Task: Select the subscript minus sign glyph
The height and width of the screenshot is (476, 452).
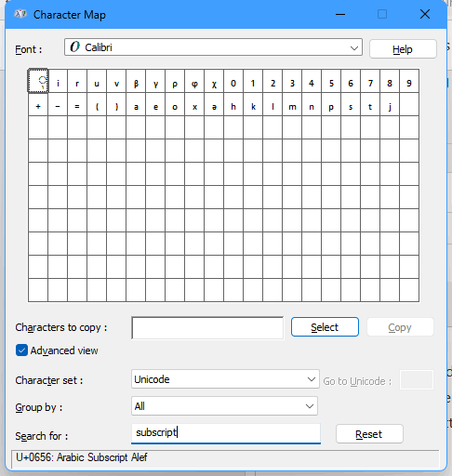Action: pyautogui.click(x=58, y=104)
